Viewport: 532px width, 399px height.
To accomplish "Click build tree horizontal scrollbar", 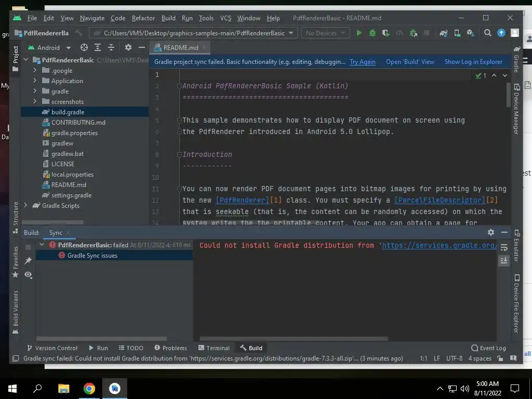I will [101, 339].
